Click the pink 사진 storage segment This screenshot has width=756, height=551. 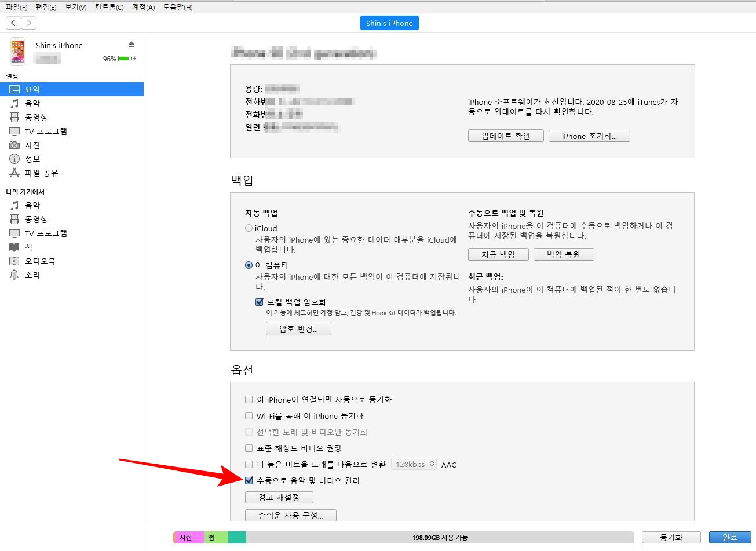(189, 538)
